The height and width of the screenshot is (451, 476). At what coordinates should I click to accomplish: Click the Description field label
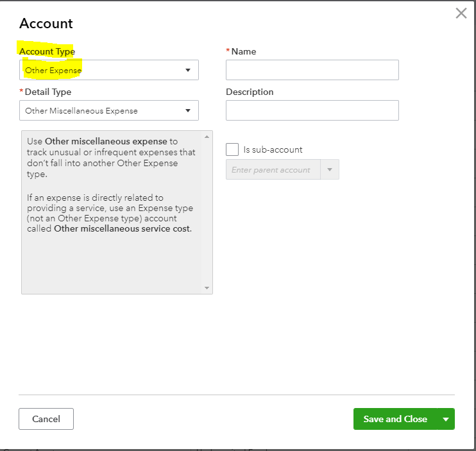point(250,92)
